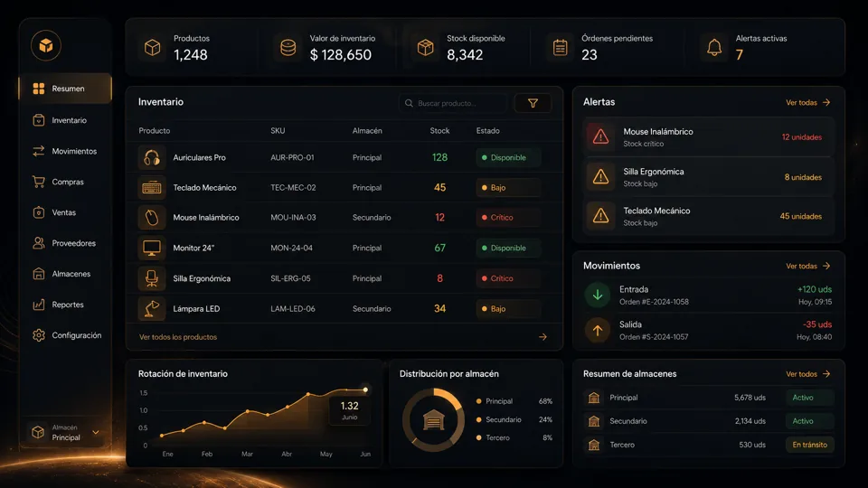Click the Crítico status of Mouse Inalámbrico
Viewport: 868px width, 488px height.
tap(508, 218)
